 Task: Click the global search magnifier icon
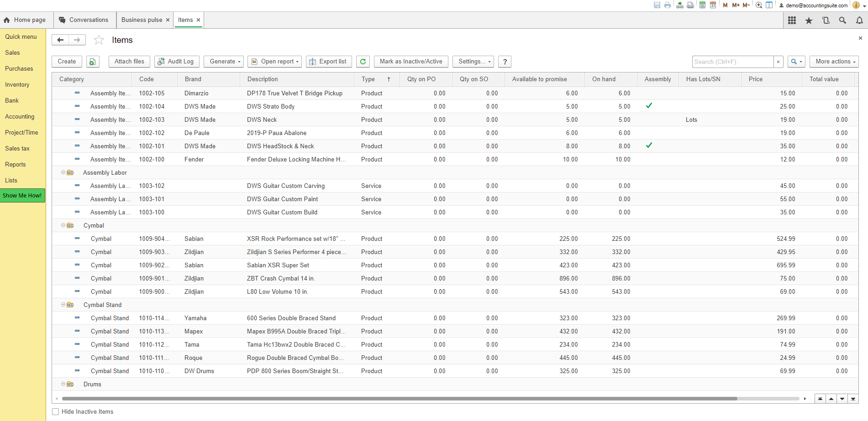point(842,21)
